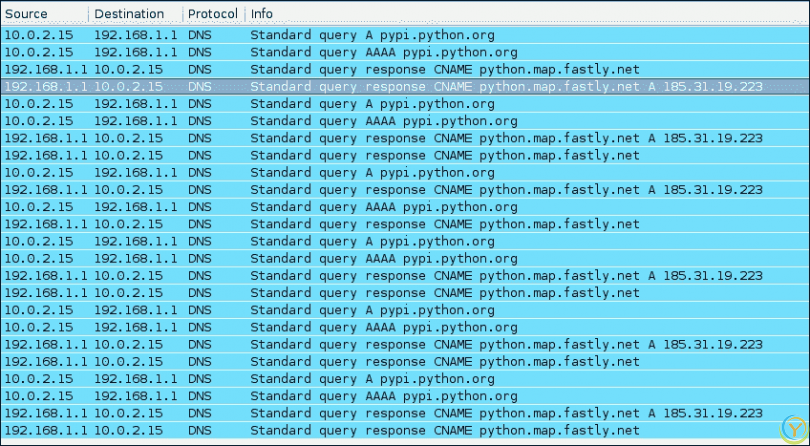The image size is (810, 446).
Task: Click the fifth packet row, A query
Action: click(x=400, y=104)
